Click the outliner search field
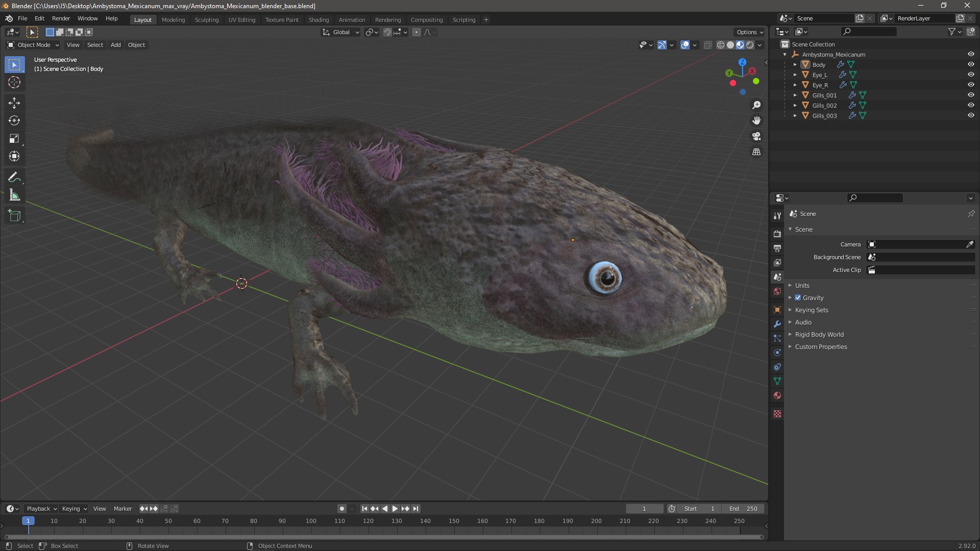 pos(869,32)
